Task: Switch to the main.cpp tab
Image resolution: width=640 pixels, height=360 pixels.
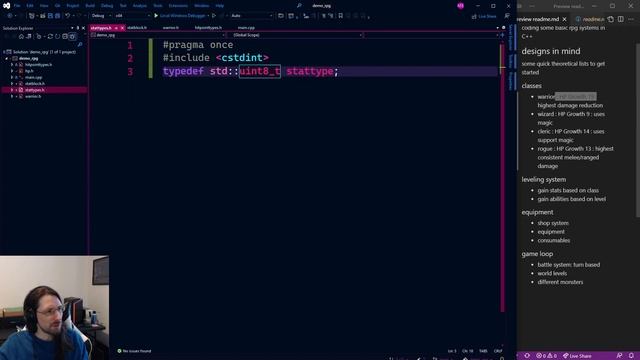Action: (x=246, y=28)
